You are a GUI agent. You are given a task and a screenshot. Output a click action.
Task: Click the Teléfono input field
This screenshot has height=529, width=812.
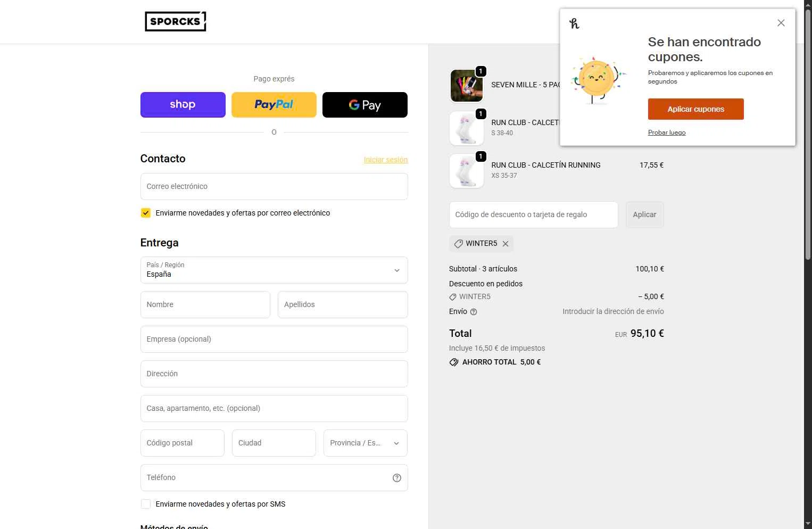click(x=274, y=477)
